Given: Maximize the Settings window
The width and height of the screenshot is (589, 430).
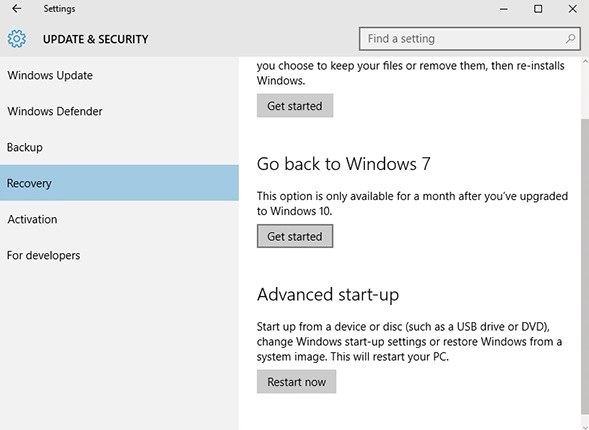Looking at the screenshot, I should 538,9.
